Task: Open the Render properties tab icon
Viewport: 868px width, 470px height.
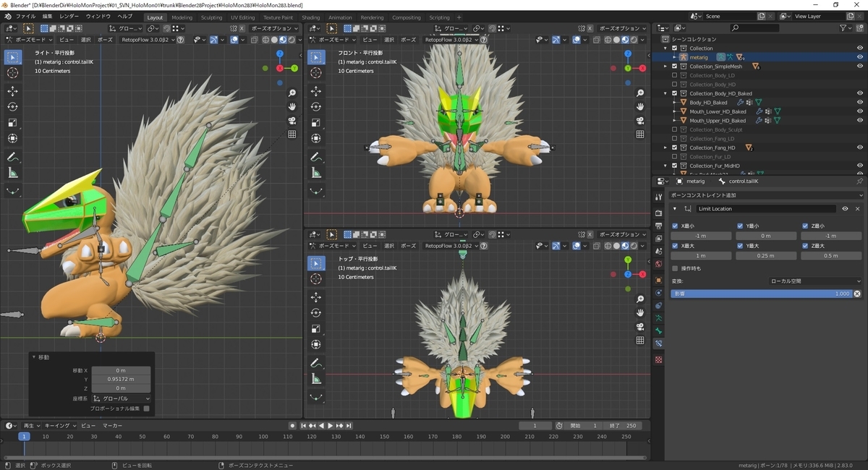Action: pyautogui.click(x=658, y=213)
